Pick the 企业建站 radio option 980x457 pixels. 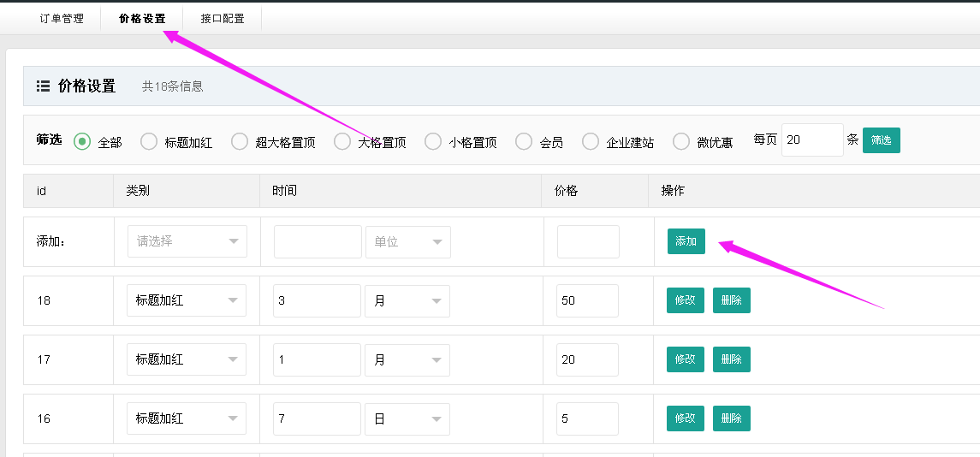(591, 142)
